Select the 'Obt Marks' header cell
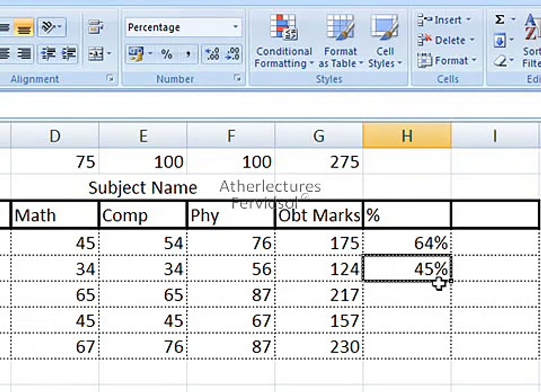 [x=319, y=215]
